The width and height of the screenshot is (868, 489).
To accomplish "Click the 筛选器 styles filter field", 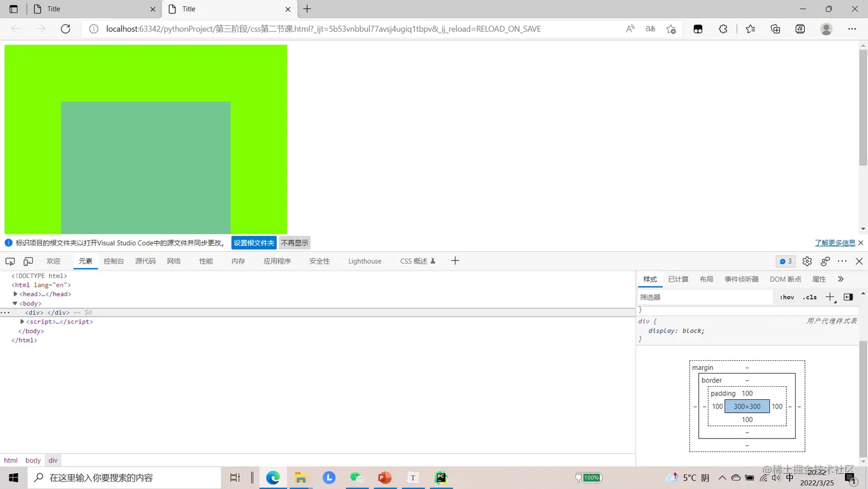I will [705, 297].
